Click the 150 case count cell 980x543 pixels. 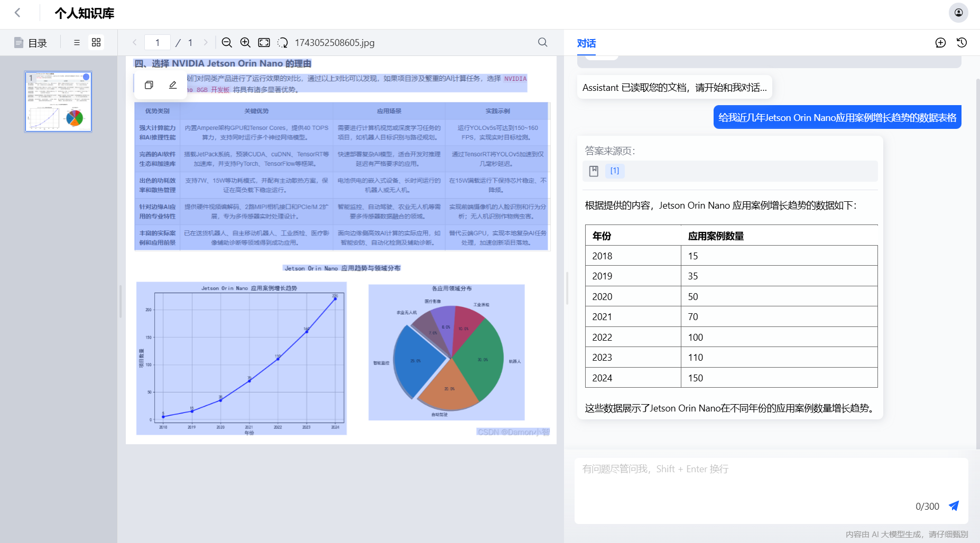779,378
